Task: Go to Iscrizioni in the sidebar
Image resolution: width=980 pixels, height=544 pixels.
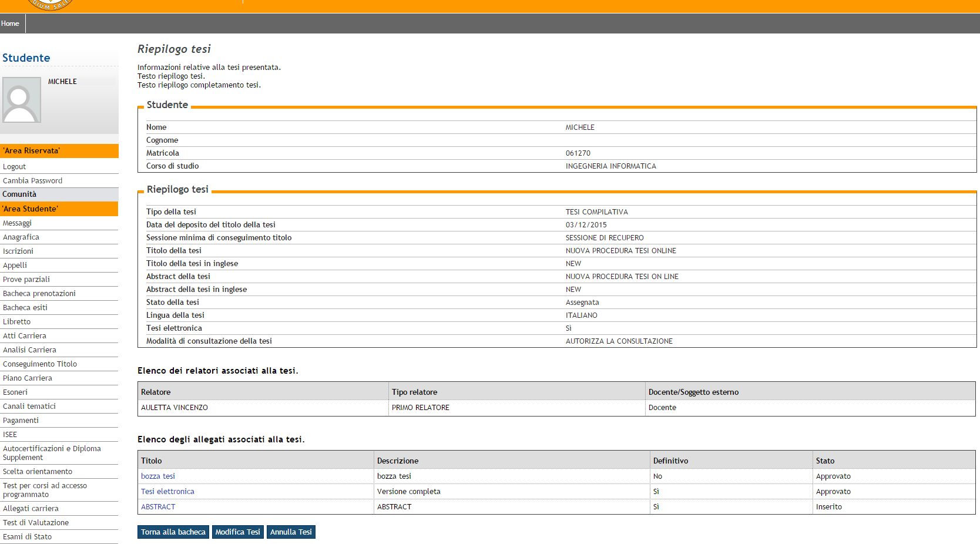Action: (x=18, y=251)
